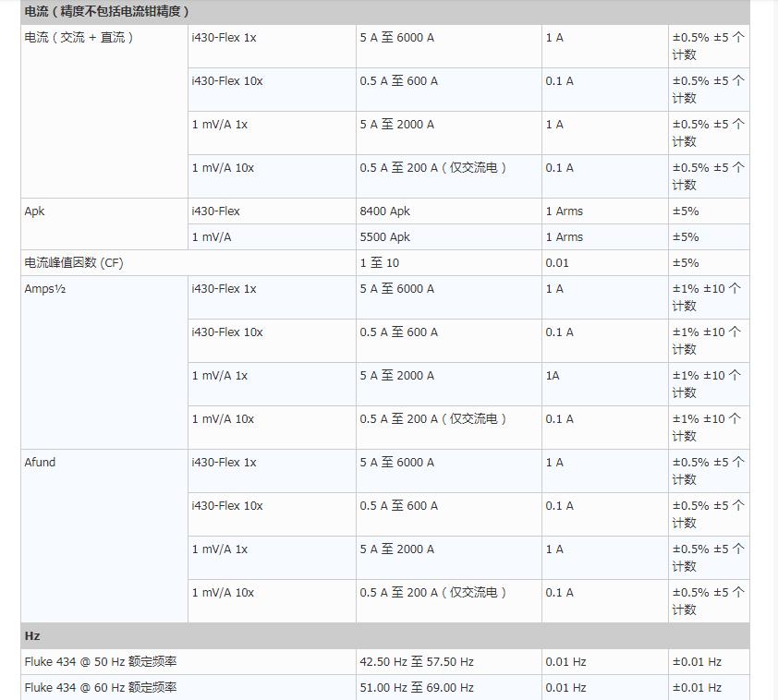Click the Hz section header row
Viewport: 778px width, 700px height.
[x=32, y=636]
